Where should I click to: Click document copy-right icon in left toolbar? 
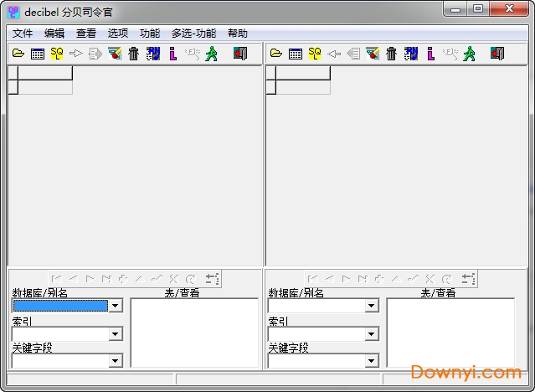click(x=95, y=54)
